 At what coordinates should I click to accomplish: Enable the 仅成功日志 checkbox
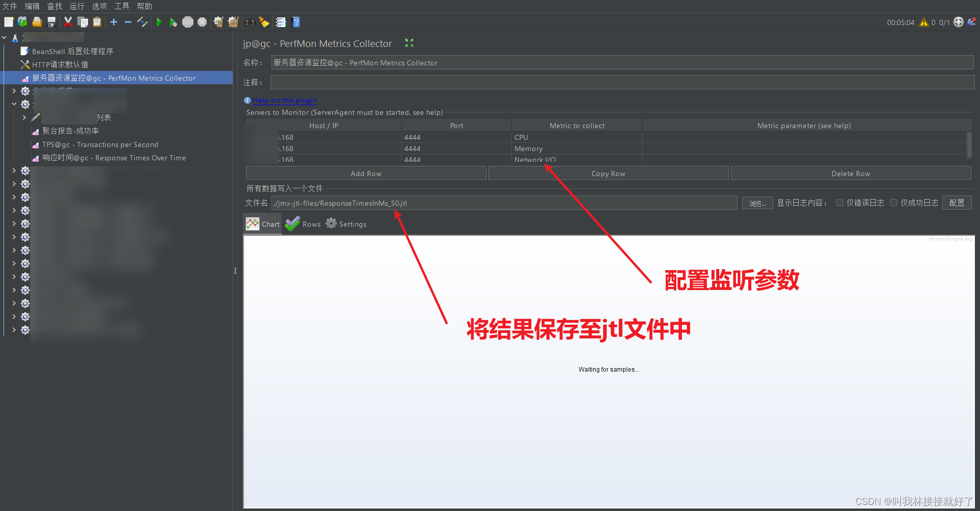click(894, 203)
